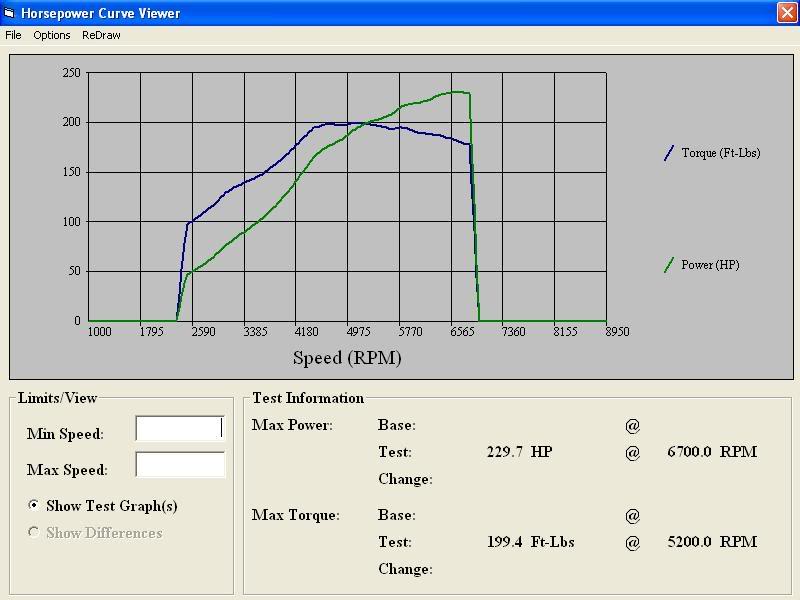The image size is (800, 600).
Task: Open the File menu
Action: pos(13,35)
